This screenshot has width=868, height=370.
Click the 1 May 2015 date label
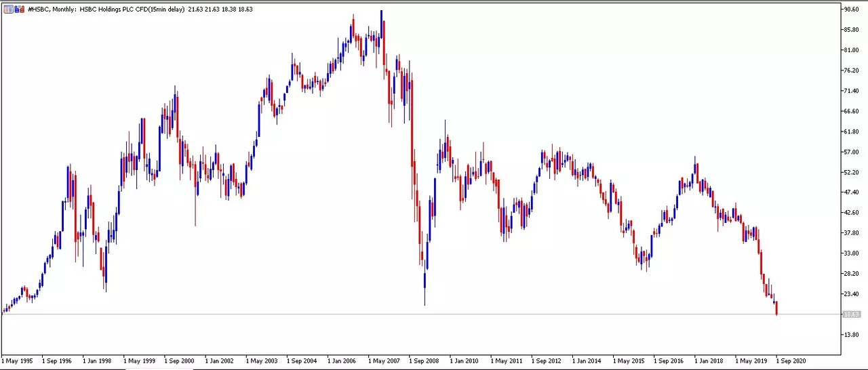[629, 361]
